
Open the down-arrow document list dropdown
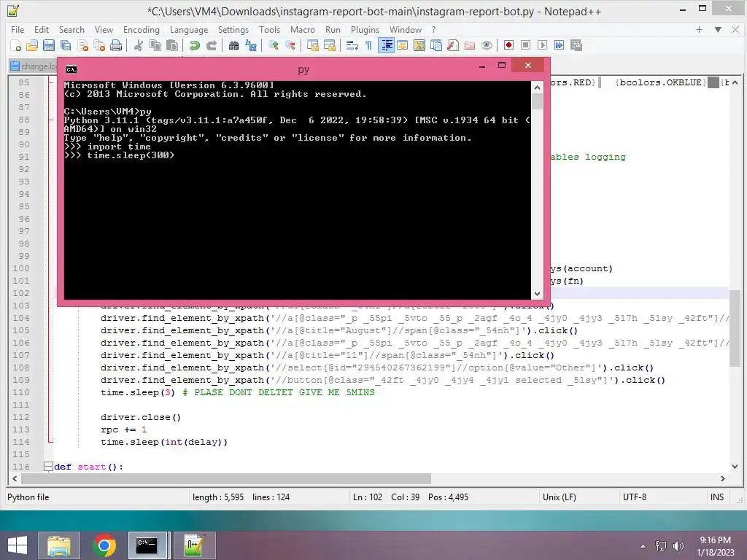(x=718, y=29)
